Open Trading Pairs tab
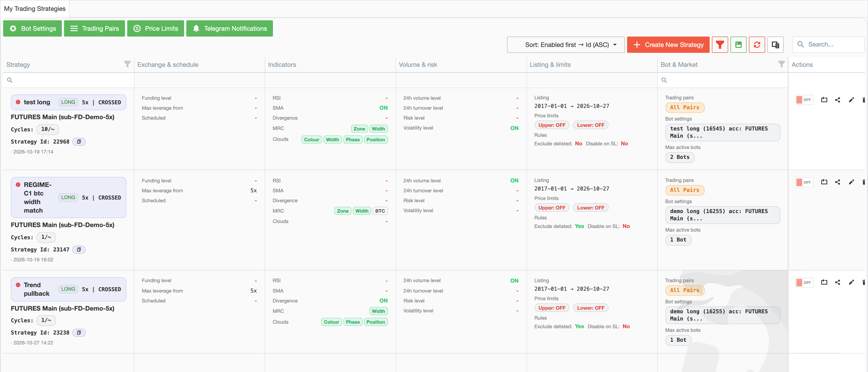The height and width of the screenshot is (372, 868). pos(94,28)
